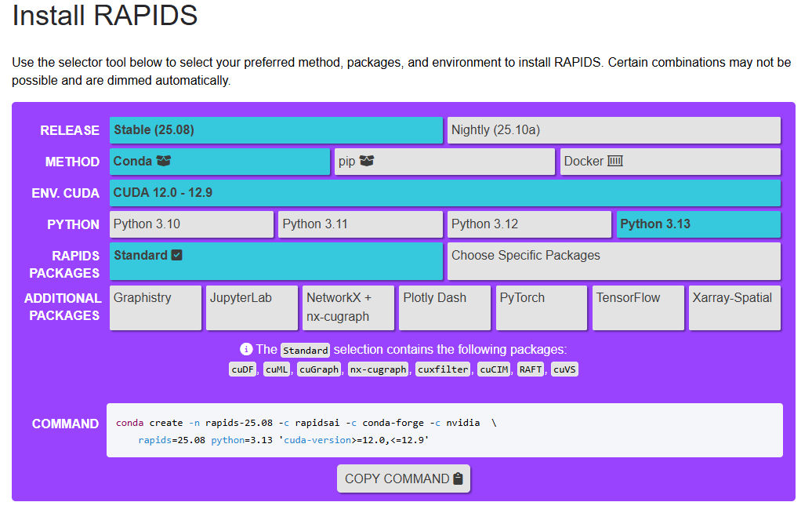The height and width of the screenshot is (513, 812).
Task: Click the Install RAPIDS heading
Action: (x=104, y=15)
